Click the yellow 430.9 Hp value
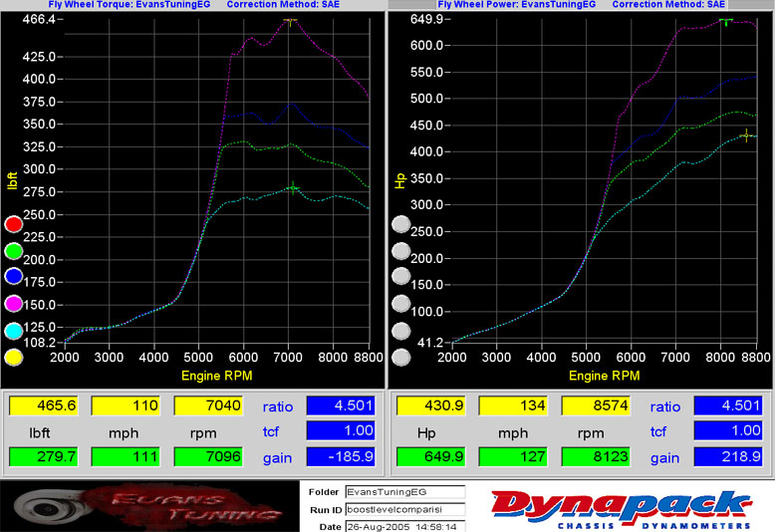 431,405
